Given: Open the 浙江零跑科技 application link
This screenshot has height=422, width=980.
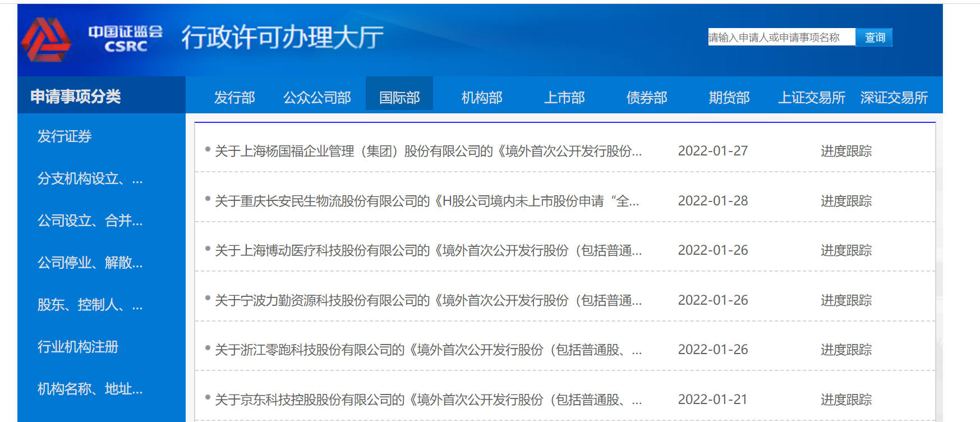Looking at the screenshot, I should coord(428,350).
